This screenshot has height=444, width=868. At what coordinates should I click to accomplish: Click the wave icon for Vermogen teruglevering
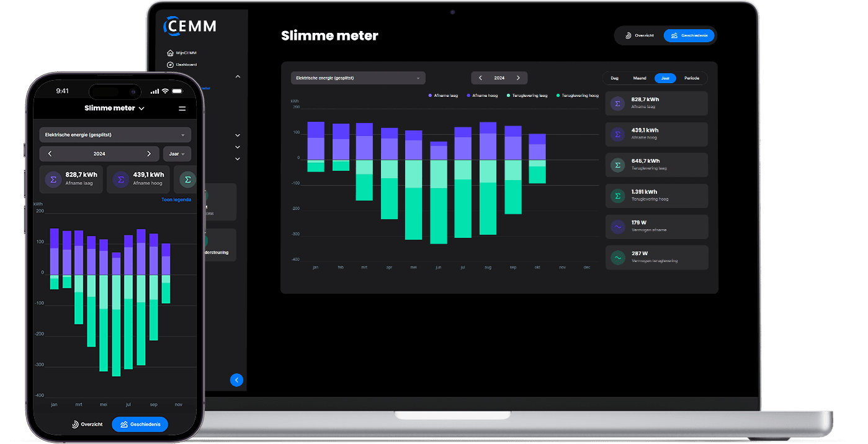pyautogui.click(x=617, y=257)
